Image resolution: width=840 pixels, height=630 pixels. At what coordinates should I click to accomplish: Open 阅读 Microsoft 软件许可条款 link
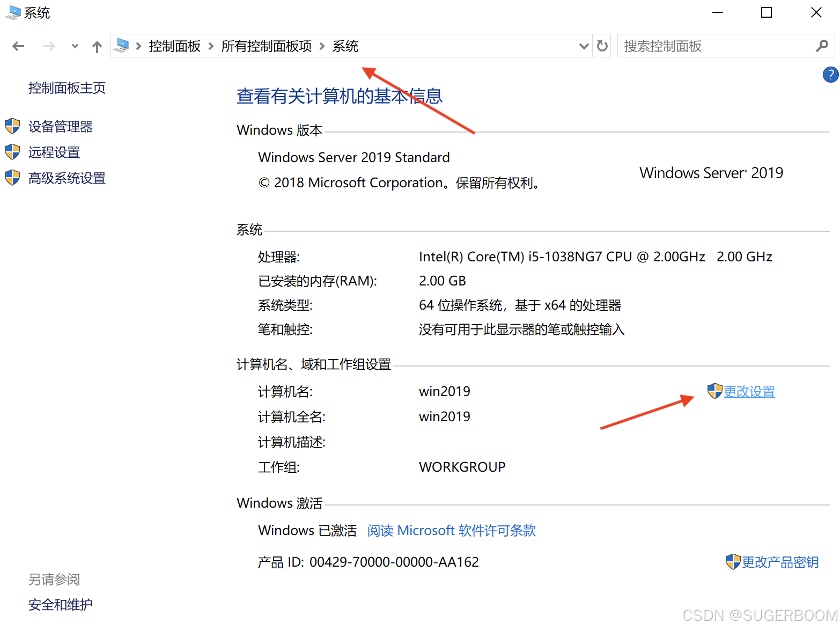[x=452, y=531]
